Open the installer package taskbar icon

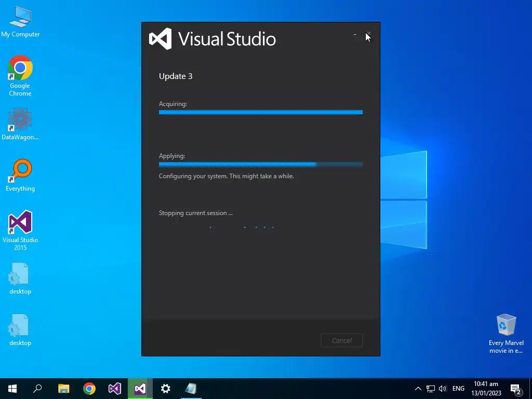tap(191, 389)
